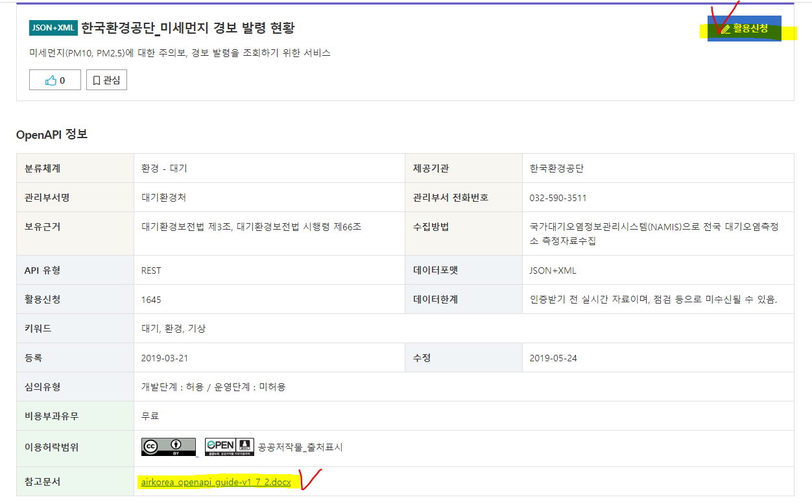Click the 이용허락범위 header cell
This screenshot has width=812, height=504.
(75, 448)
